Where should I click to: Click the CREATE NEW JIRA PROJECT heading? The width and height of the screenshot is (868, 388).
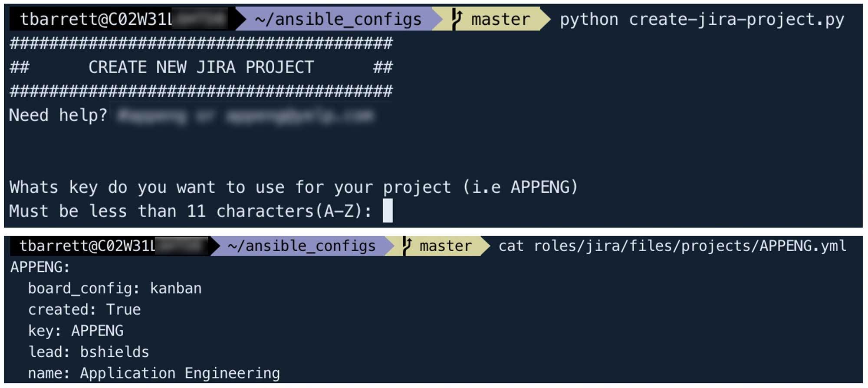(x=201, y=67)
